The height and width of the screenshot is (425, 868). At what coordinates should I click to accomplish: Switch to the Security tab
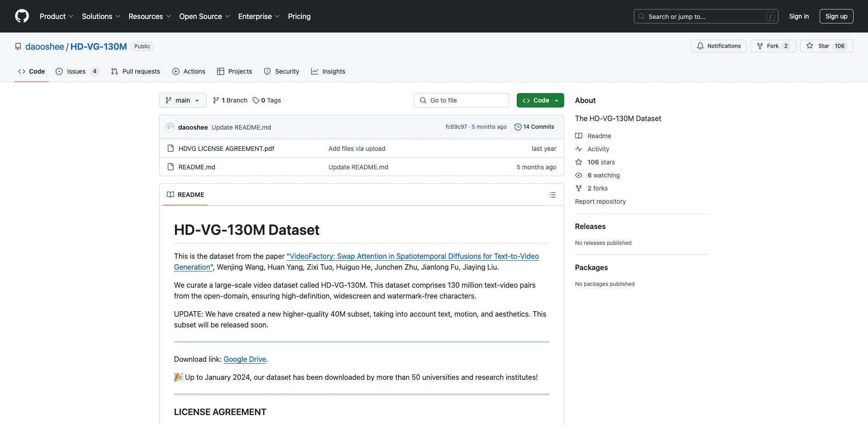pos(282,71)
